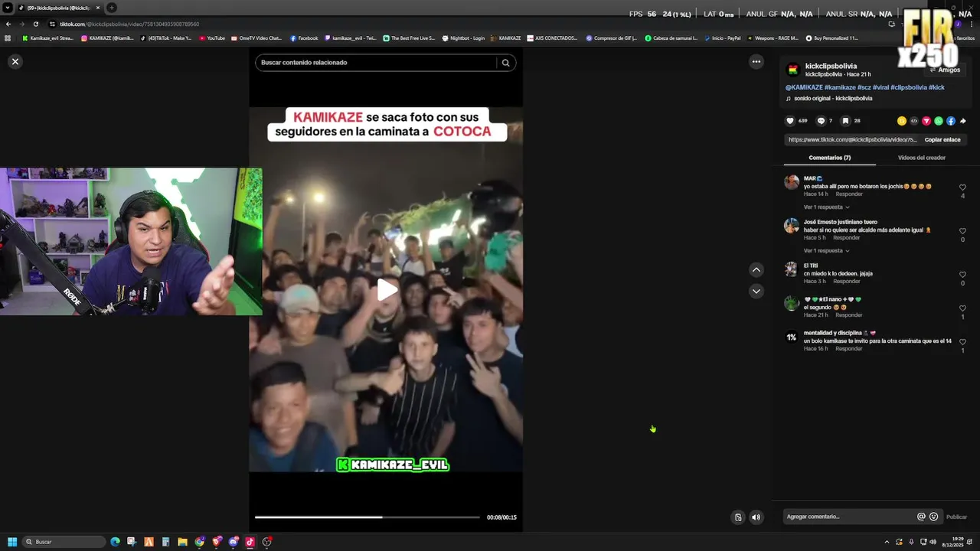The width and height of the screenshot is (980, 551).
Task: Open the three-dots more options menu
Action: tap(756, 61)
